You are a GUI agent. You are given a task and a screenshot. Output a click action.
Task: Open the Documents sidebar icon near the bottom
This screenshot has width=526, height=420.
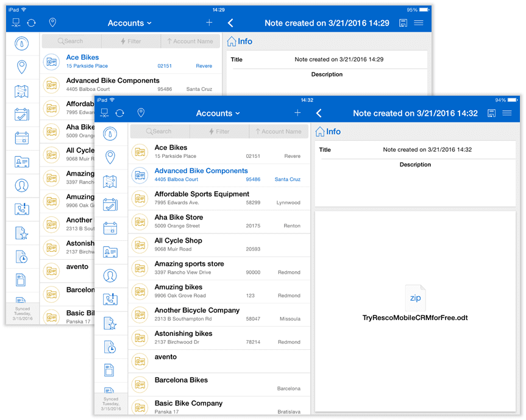[110, 369]
